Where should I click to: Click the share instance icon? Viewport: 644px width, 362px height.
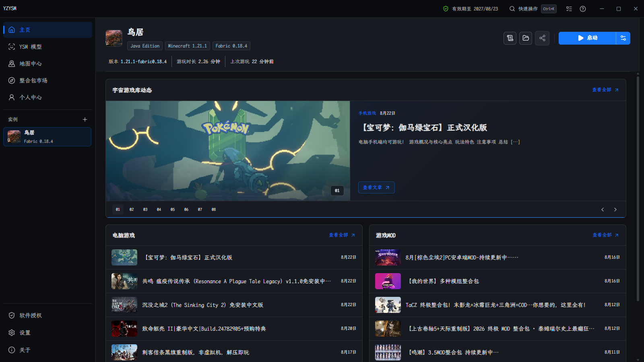click(x=542, y=38)
